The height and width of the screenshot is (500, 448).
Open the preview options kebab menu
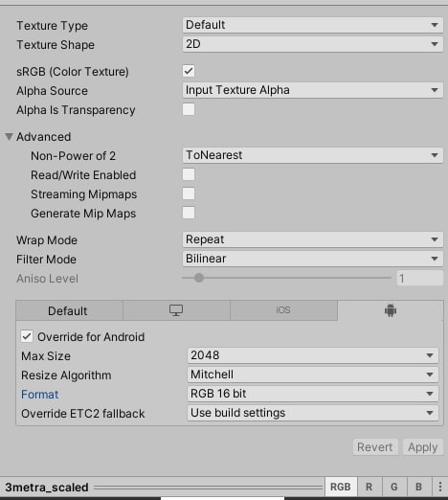coord(440,487)
